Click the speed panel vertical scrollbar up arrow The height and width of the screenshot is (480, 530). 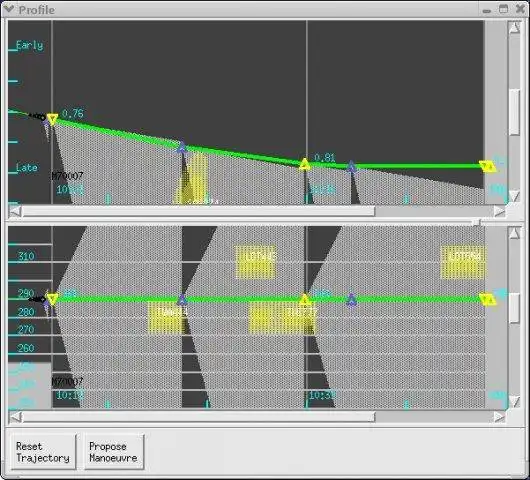pyautogui.click(x=514, y=28)
